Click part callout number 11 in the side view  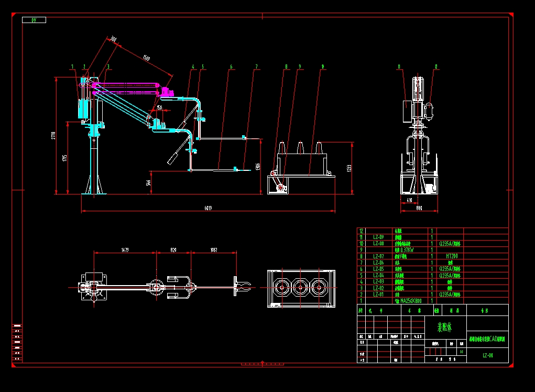click(399, 67)
